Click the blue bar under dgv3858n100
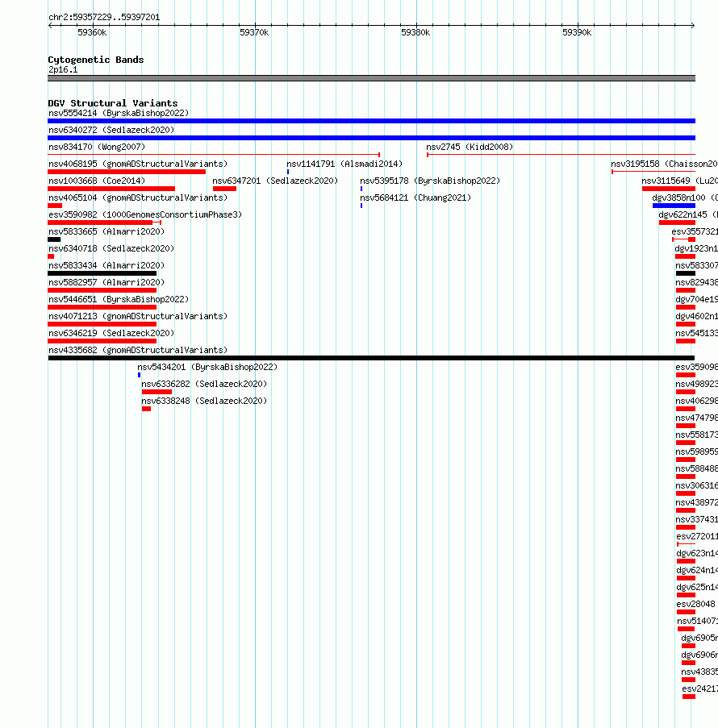Viewport: 718px width, 728px height. point(674,206)
